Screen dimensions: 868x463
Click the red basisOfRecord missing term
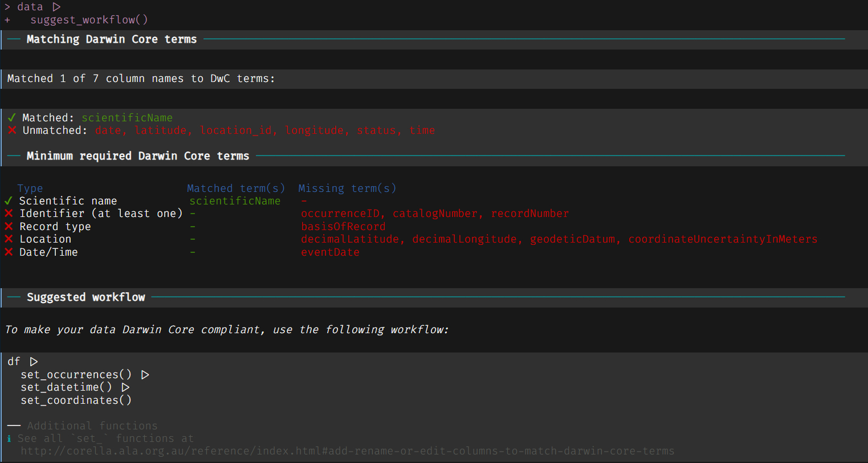coord(343,227)
